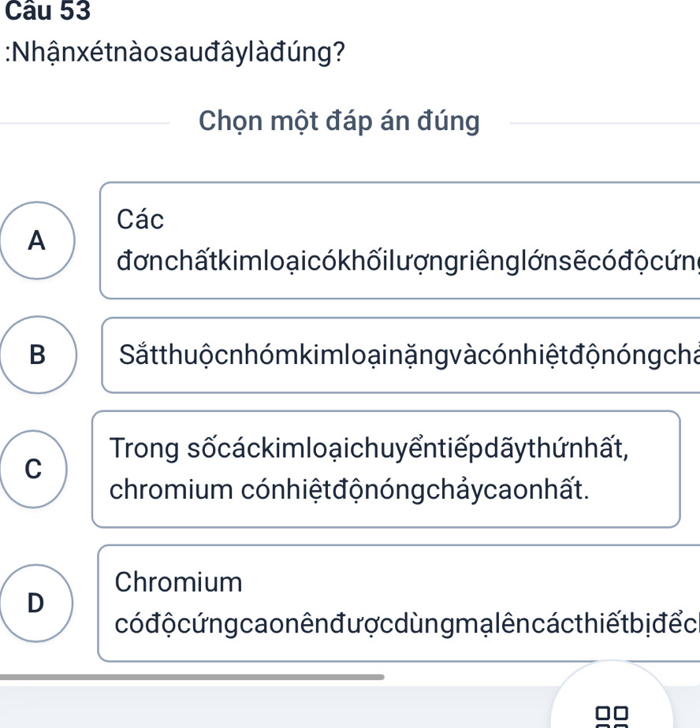Click the letter A inside its circle

(x=36, y=240)
